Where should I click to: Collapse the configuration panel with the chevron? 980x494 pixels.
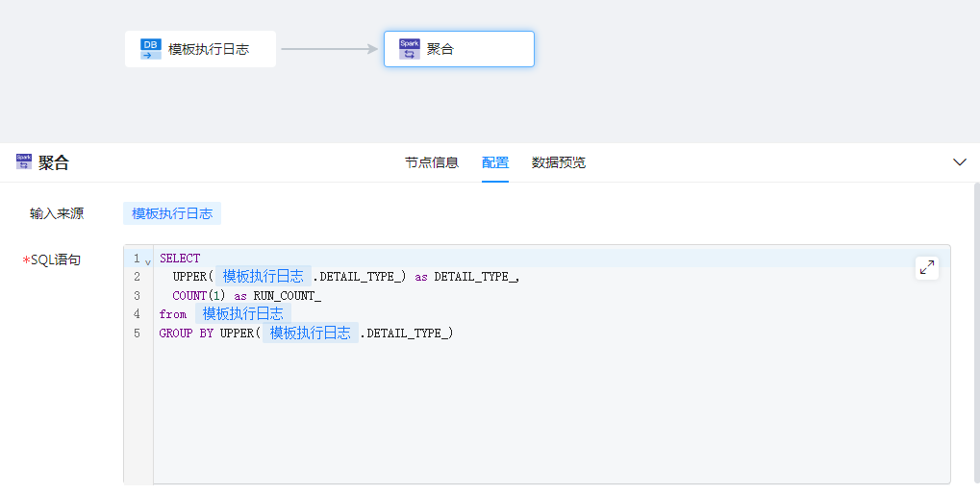point(959,162)
